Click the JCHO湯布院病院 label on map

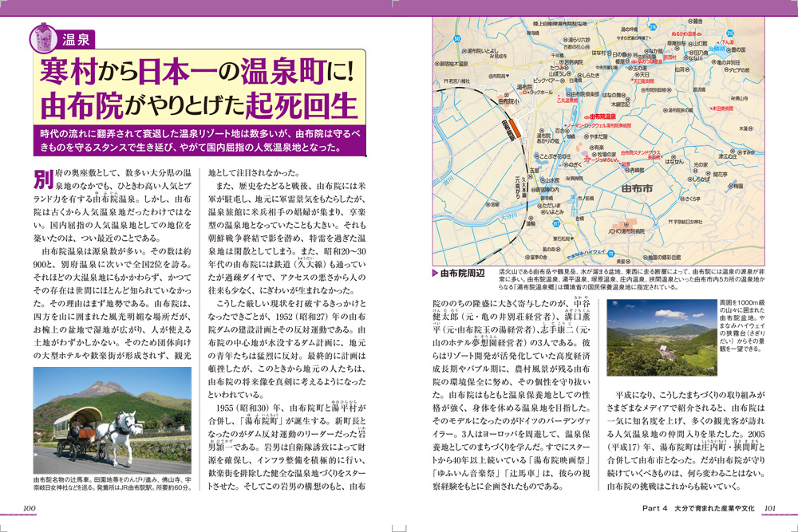click(626, 231)
